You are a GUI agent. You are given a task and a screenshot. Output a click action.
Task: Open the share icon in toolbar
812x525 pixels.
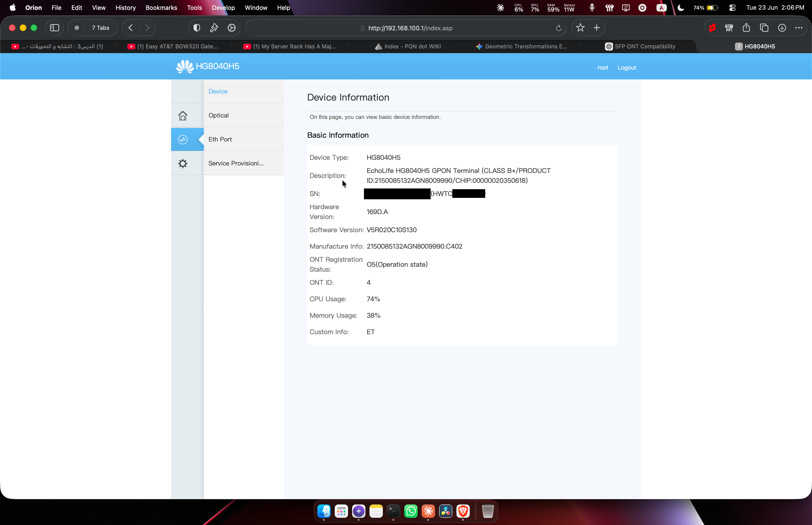pos(746,28)
